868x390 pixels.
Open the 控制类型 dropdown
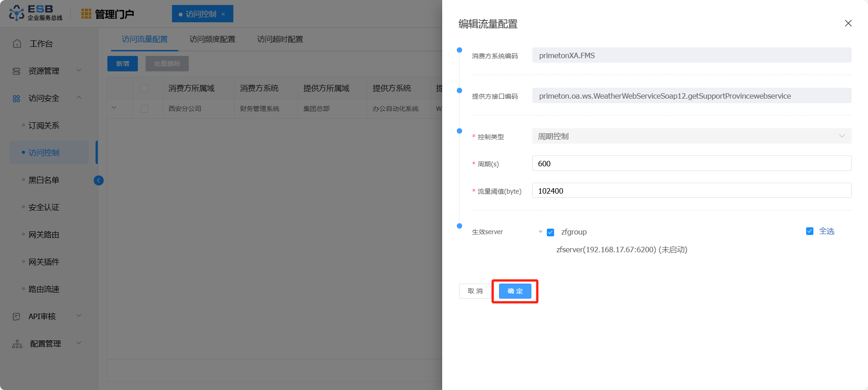691,136
